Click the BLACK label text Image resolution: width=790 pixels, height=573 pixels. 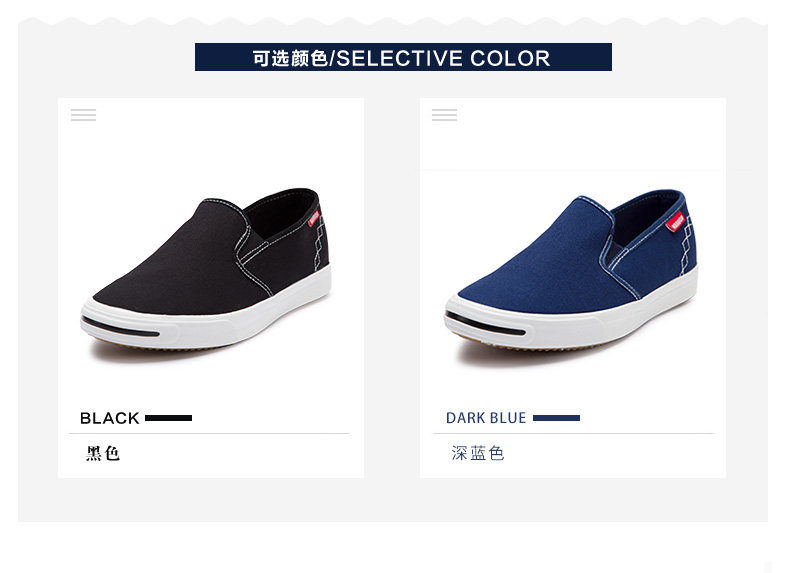coord(109,418)
